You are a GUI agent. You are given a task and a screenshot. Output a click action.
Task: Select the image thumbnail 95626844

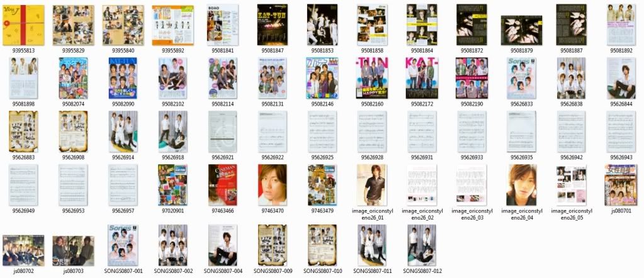[621, 78]
